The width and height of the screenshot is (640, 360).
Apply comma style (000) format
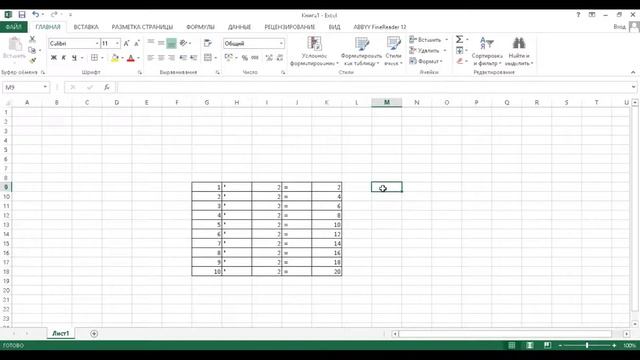(255, 58)
